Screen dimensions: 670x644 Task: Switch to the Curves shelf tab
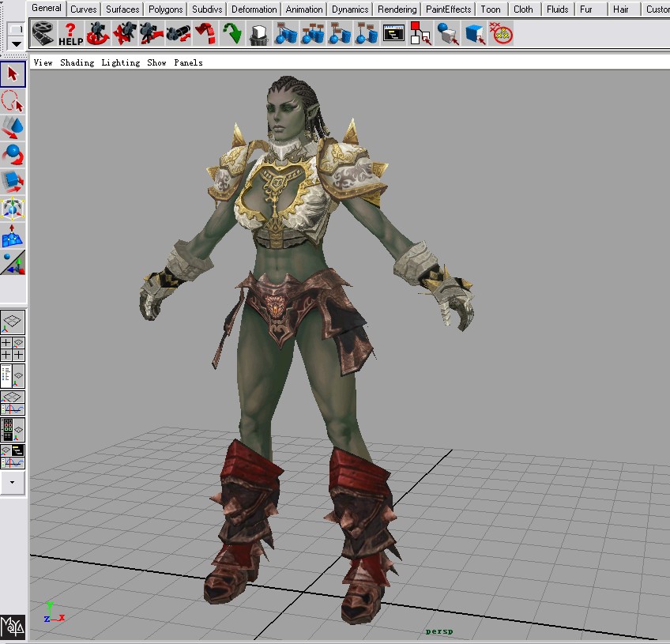83,9
